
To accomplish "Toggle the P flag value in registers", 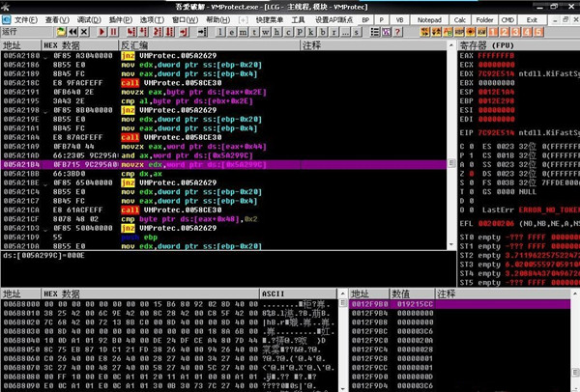I will [x=472, y=155].
